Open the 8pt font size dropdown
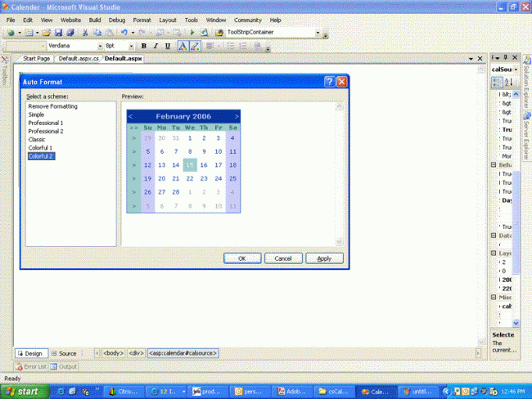This screenshot has width=532, height=399. click(x=131, y=46)
